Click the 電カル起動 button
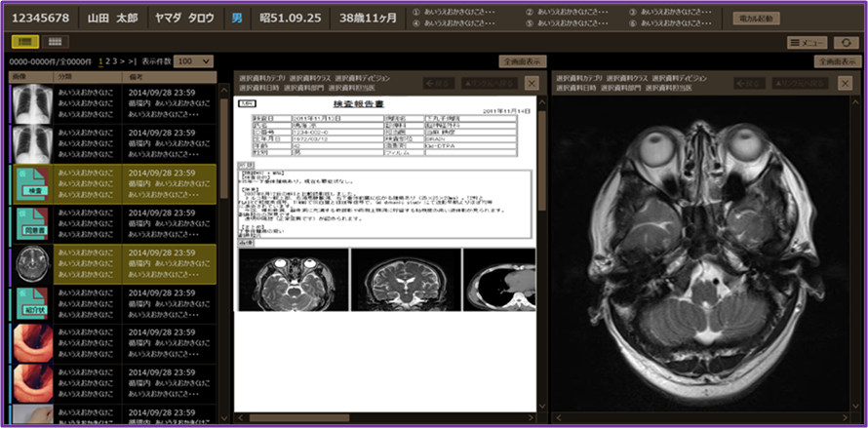The height and width of the screenshot is (428, 868). [756, 18]
